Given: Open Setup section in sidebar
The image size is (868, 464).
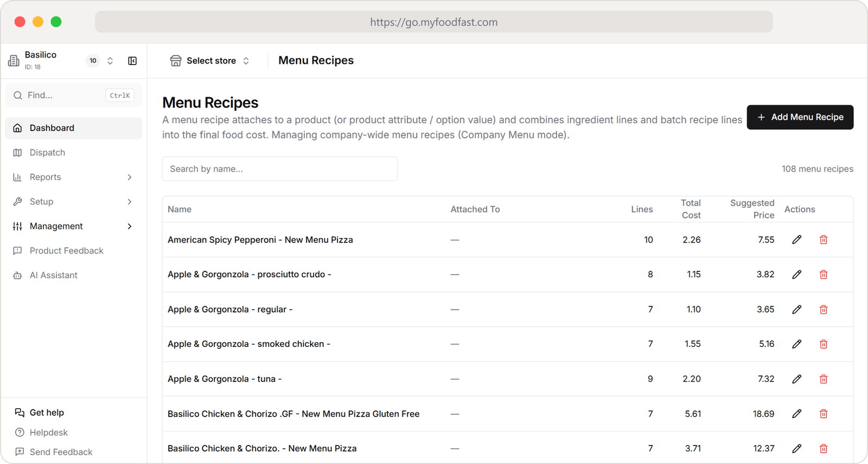Looking at the screenshot, I should point(74,201).
